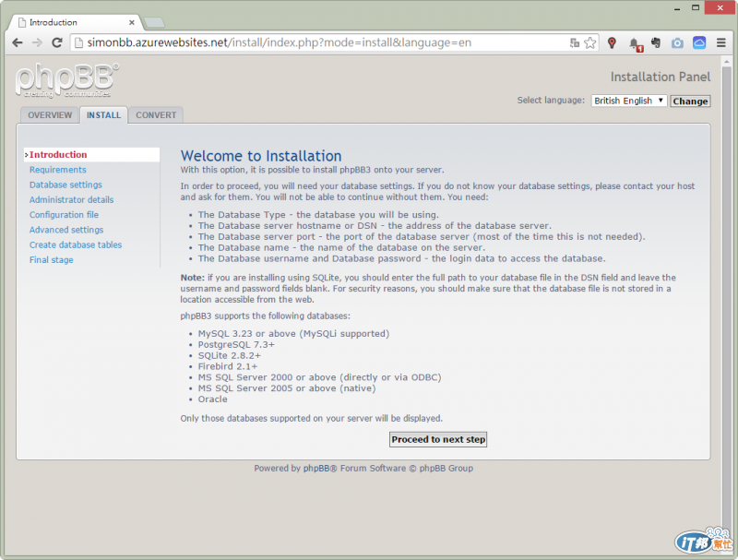Click the phpBB logo
Image resolution: width=738 pixels, height=560 pixels.
(x=66, y=80)
